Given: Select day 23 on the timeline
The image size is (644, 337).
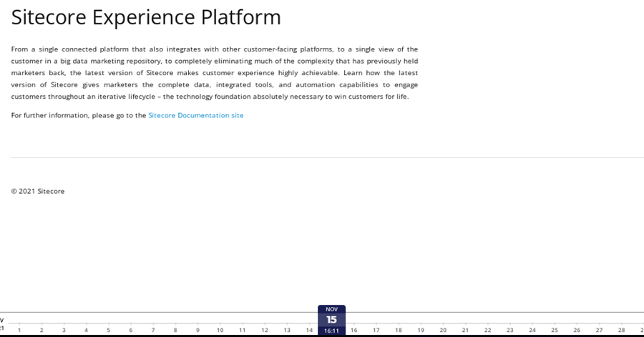Looking at the screenshot, I should [x=509, y=330].
